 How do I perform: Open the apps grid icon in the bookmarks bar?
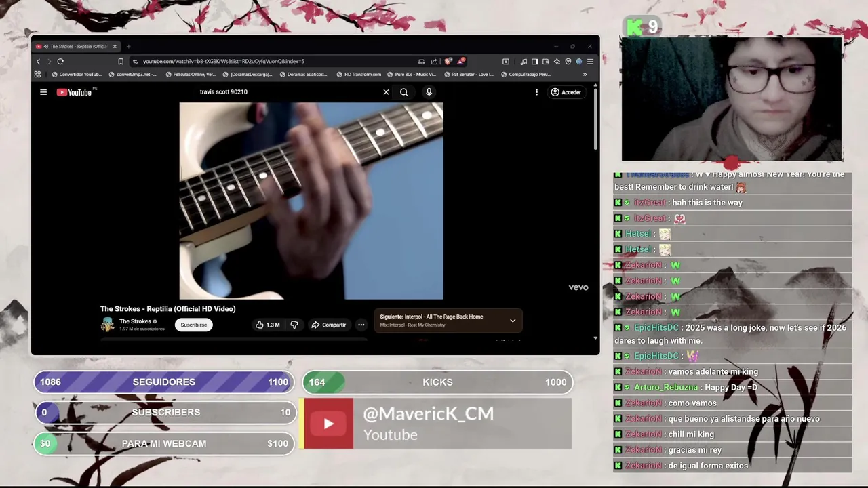coord(37,75)
